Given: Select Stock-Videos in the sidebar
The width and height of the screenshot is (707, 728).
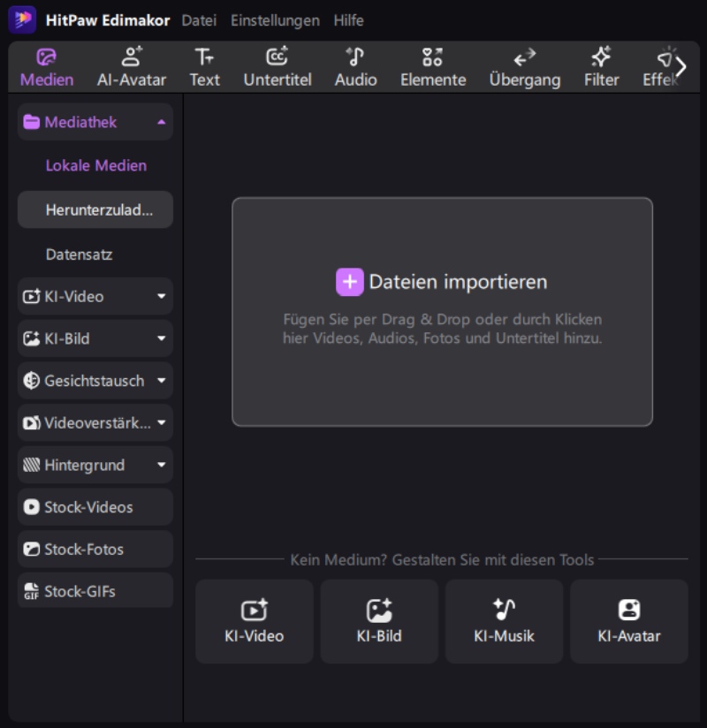Looking at the screenshot, I should pyautogui.click(x=88, y=507).
